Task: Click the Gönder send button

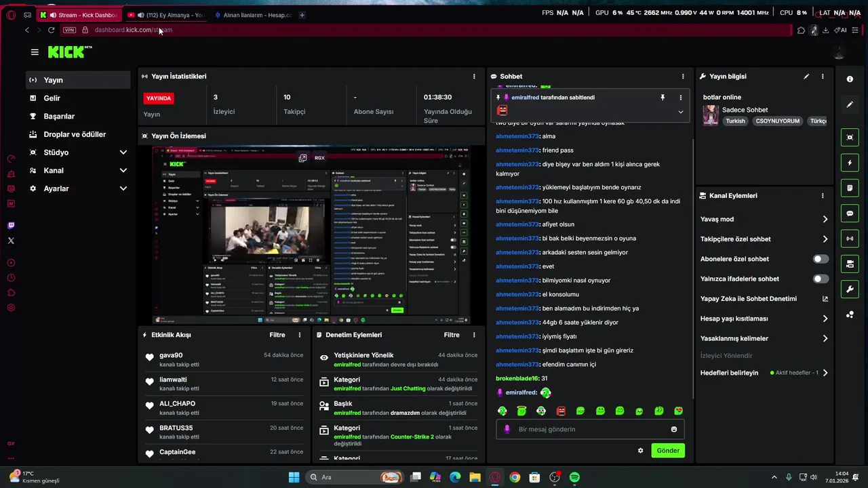Action: 668,451
